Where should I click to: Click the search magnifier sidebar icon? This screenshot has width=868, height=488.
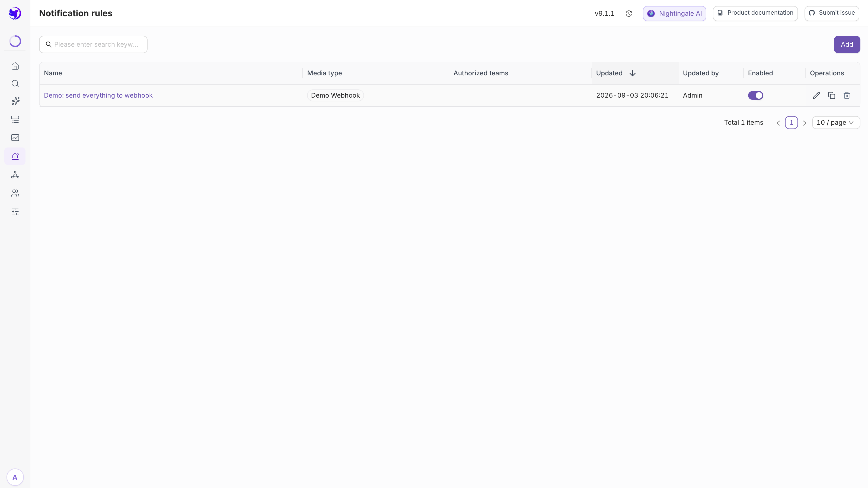coord(15,84)
